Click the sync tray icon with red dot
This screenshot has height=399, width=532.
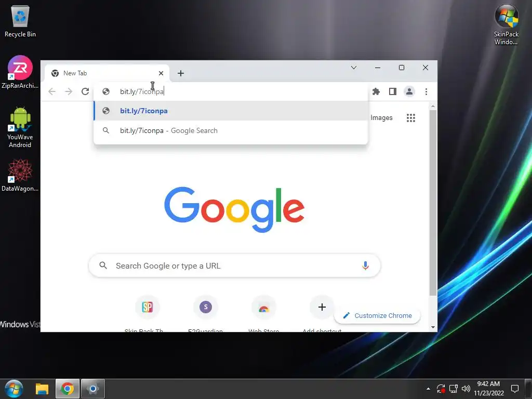coord(441,389)
